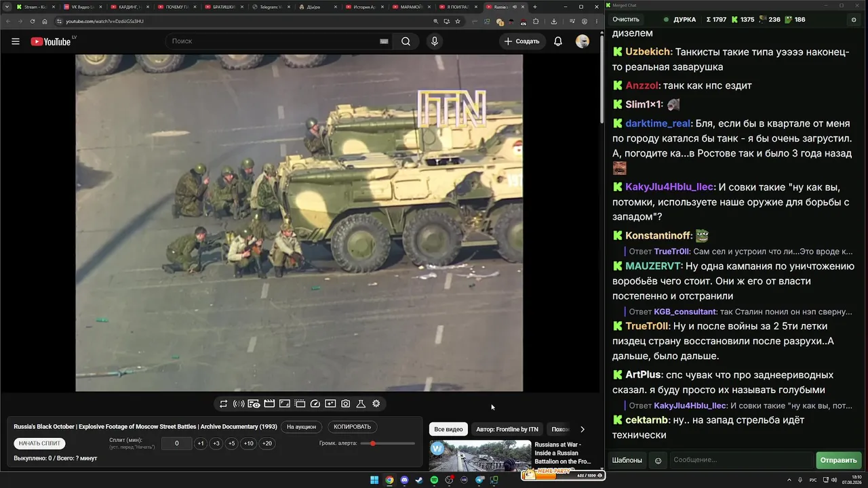
Task: Add 10 minutes to the split
Action: [x=249, y=443]
